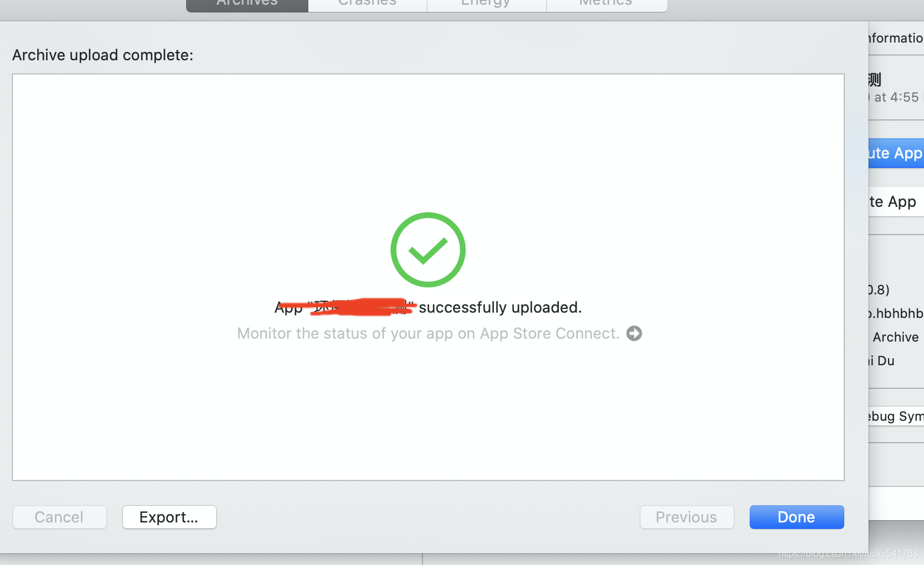Image resolution: width=924 pixels, height=565 pixels.
Task: Open the Energy tab
Action: click(486, 4)
